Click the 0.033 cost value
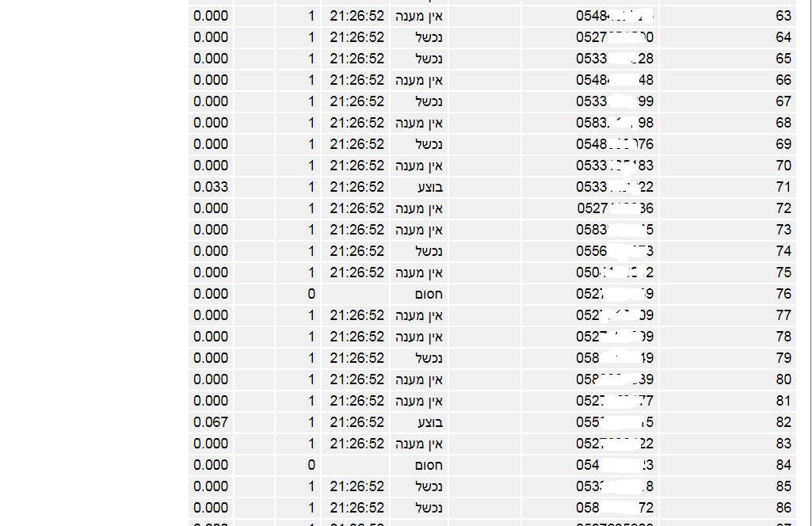This screenshot has height=526, width=812. tap(211, 187)
